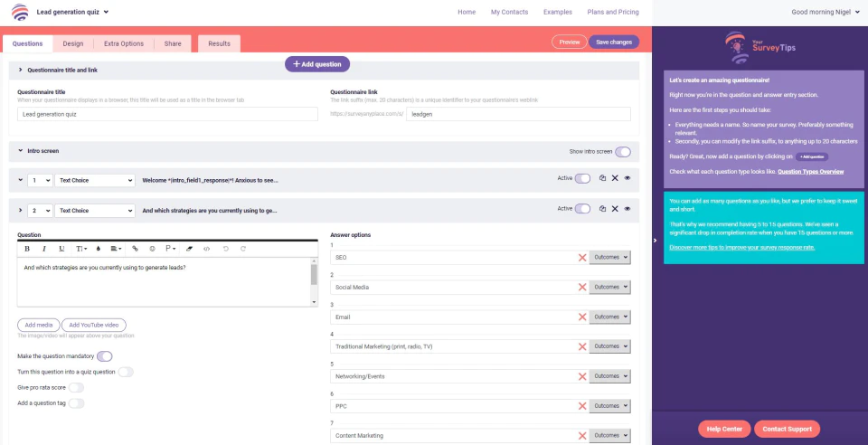This screenshot has height=445, width=868.
Task: Apply italic formatting in question editor
Action: tap(44, 248)
